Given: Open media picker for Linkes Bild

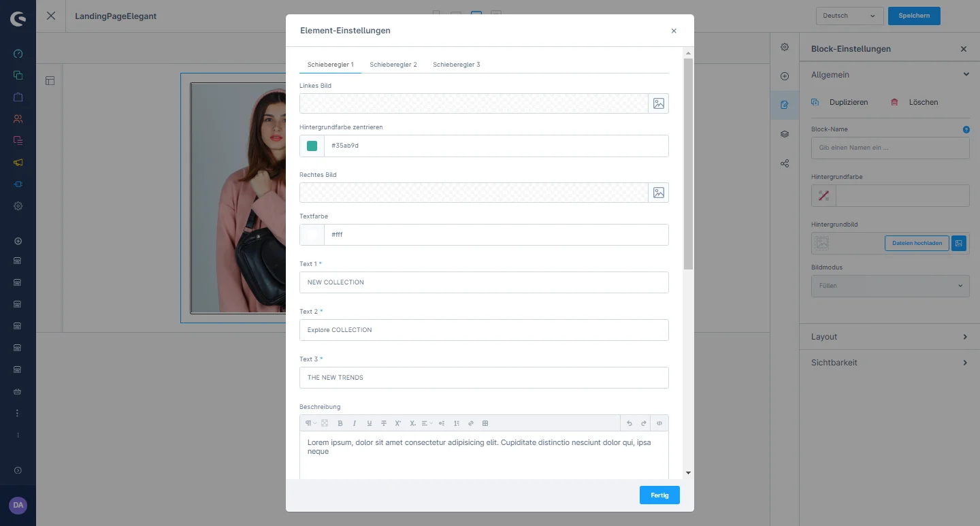Looking at the screenshot, I should (658, 103).
